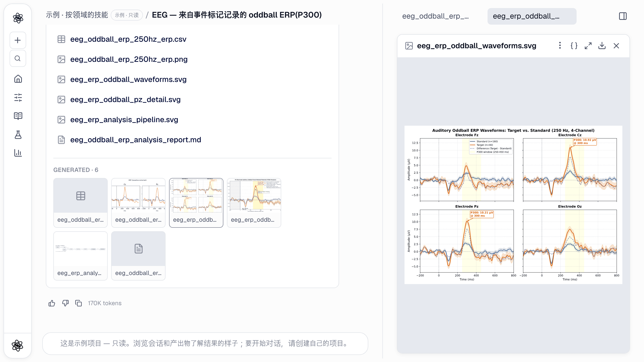This screenshot has width=644, height=362.
Task: Select the Cz/Pz ERP plot thumbnail
Action: (138, 203)
